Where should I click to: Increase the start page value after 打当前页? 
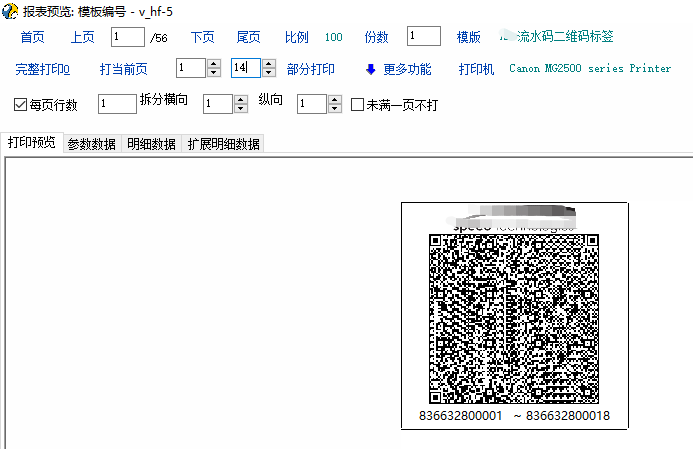click(213, 64)
